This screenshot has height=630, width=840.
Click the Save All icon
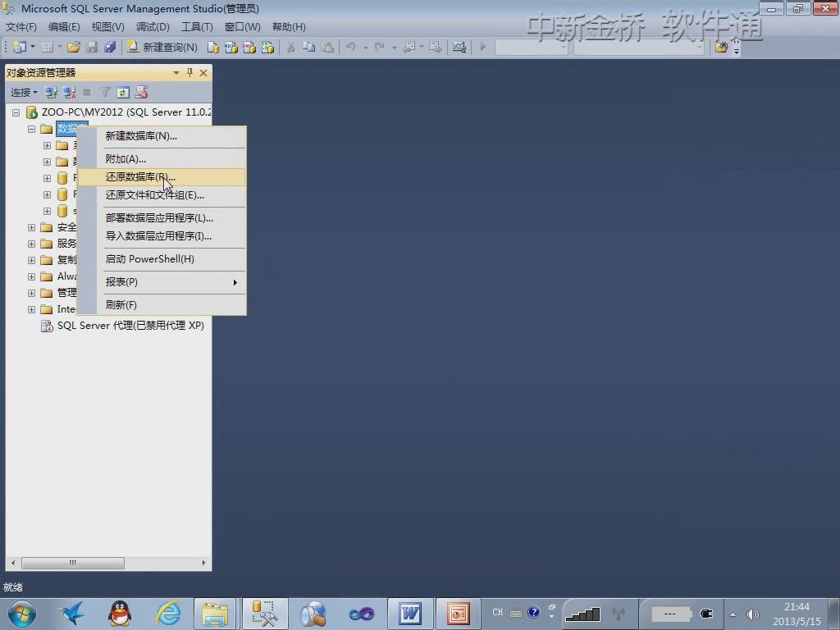pyautogui.click(x=111, y=47)
